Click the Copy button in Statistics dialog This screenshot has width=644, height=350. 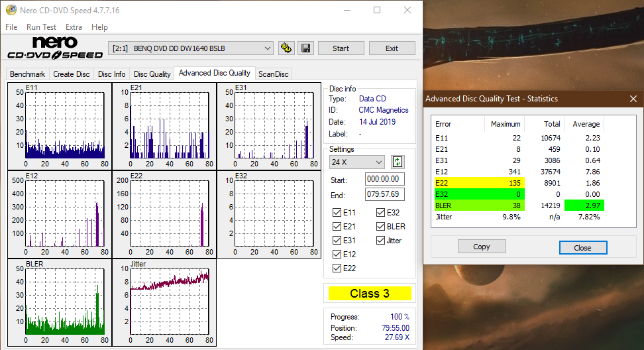[x=482, y=247]
